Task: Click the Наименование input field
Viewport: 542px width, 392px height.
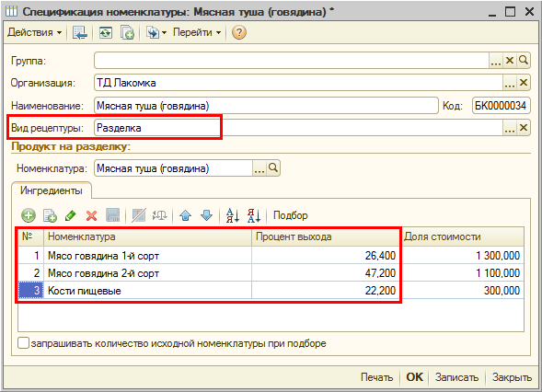Action: [x=266, y=106]
